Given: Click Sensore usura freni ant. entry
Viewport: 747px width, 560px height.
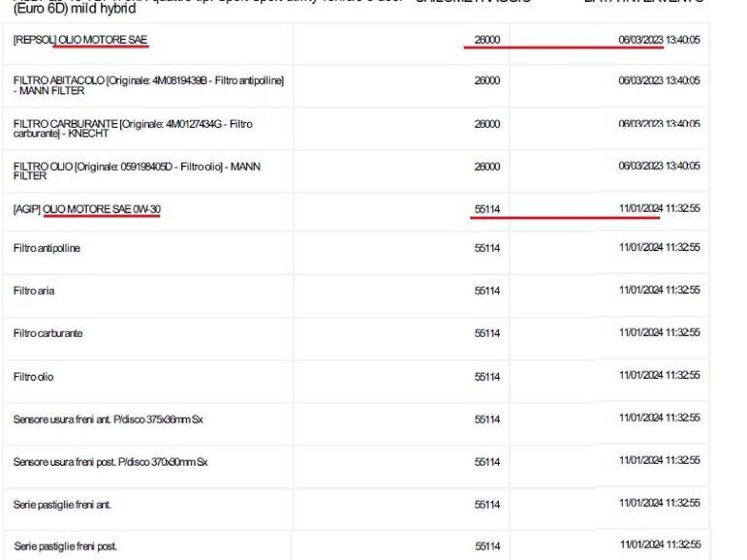Looking at the screenshot, I should [108, 419].
